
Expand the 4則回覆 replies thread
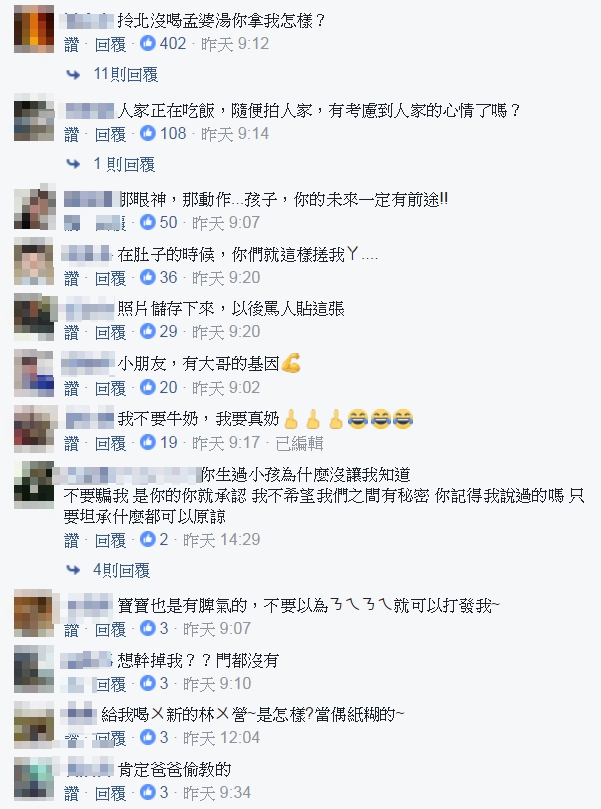[x=121, y=570]
